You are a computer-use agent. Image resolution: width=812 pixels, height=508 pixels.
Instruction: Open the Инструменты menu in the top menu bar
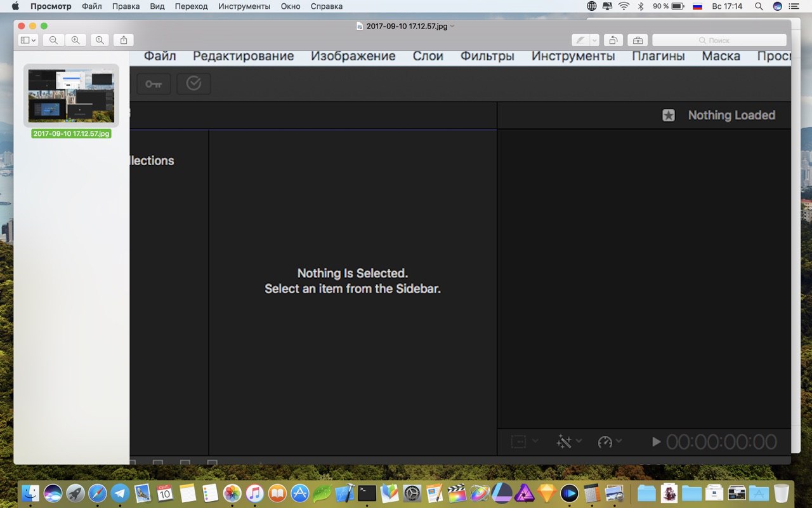coord(244,6)
